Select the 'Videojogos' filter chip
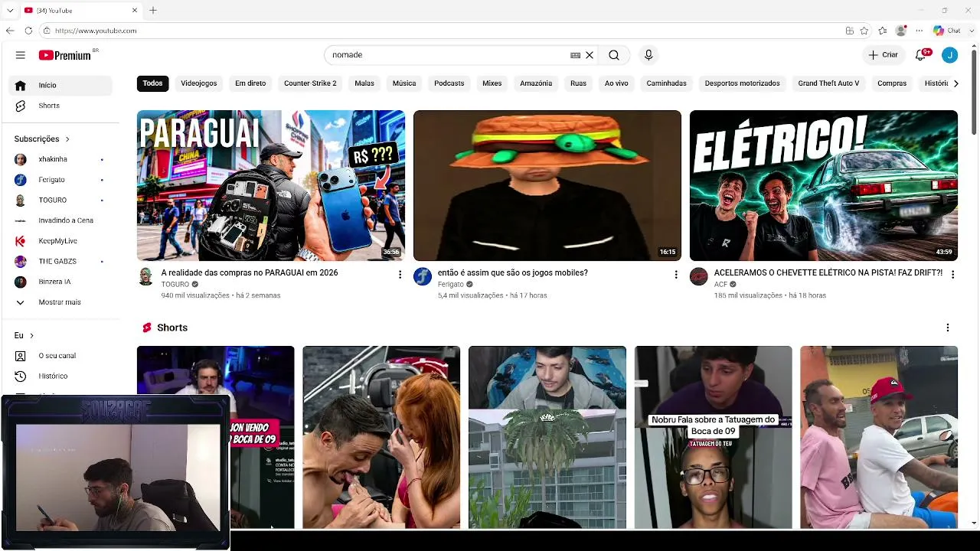The width and height of the screenshot is (980, 551). pos(199,83)
